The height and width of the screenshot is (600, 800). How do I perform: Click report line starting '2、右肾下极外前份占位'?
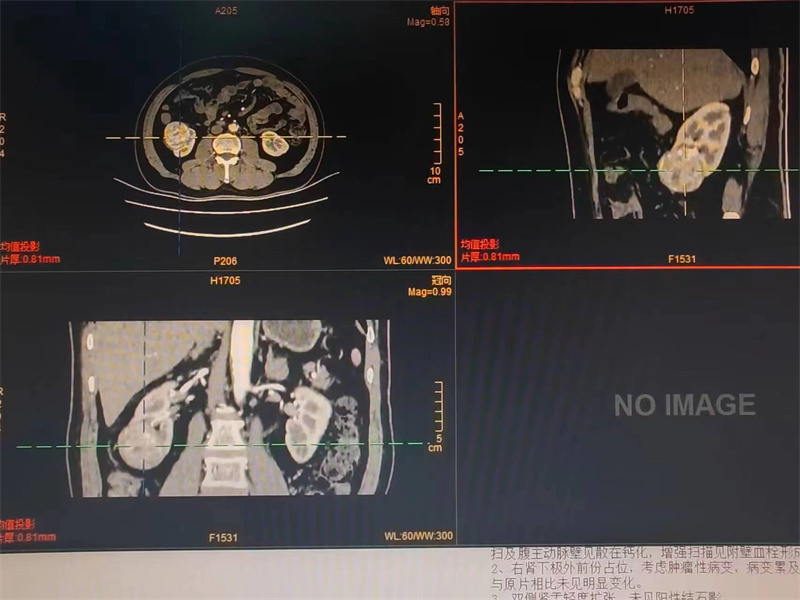645,568
